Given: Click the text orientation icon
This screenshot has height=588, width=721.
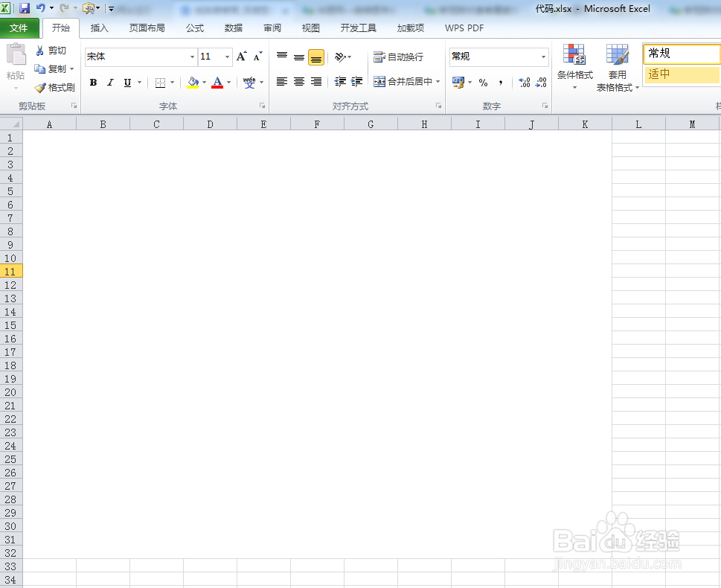Looking at the screenshot, I should pyautogui.click(x=340, y=57).
